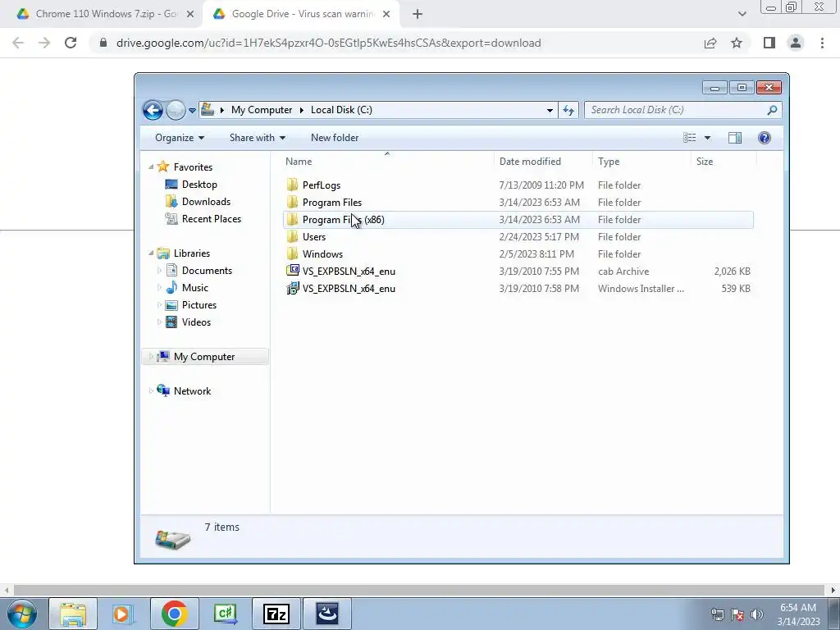Click My Computer in address breadcrumb

[262, 110]
